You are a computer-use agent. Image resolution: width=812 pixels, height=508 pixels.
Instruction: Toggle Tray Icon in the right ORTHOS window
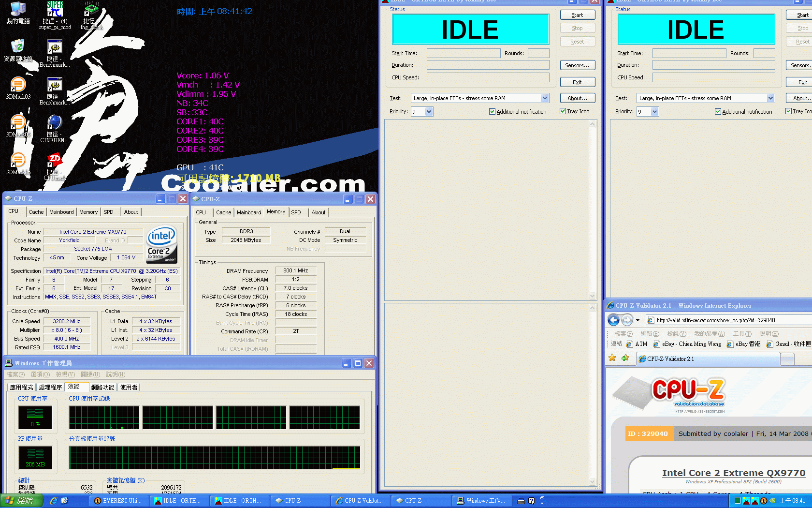[x=798, y=111]
